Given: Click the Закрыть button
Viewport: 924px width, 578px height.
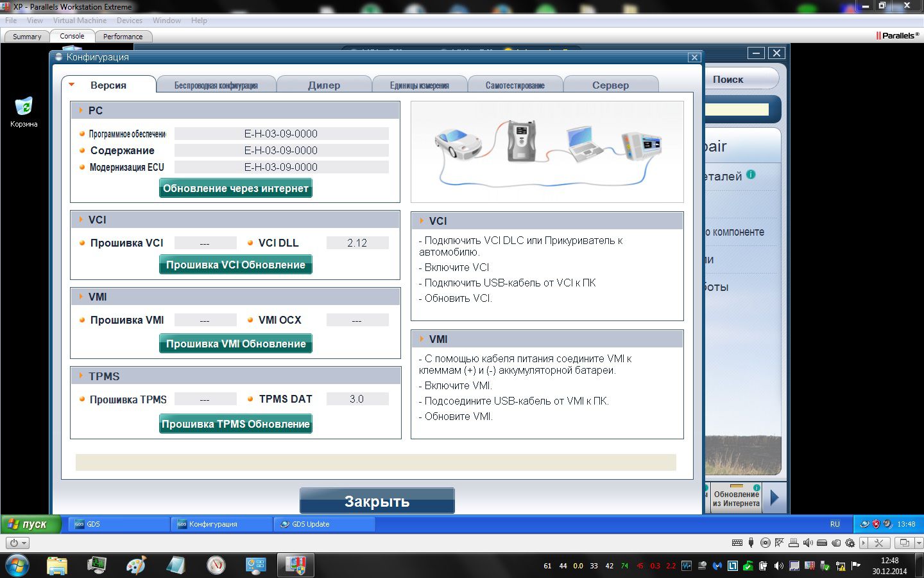Looking at the screenshot, I should click(377, 501).
